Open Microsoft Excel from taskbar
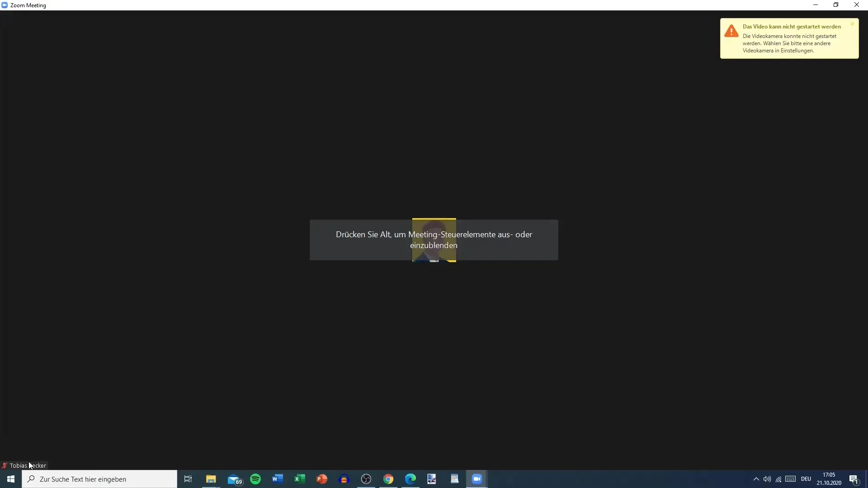The height and width of the screenshot is (488, 868). point(300,479)
